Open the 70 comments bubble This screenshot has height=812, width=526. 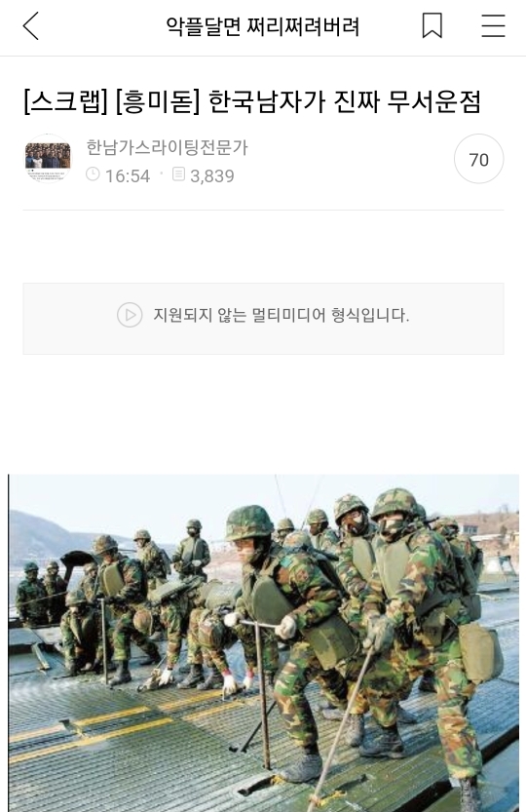(479, 159)
